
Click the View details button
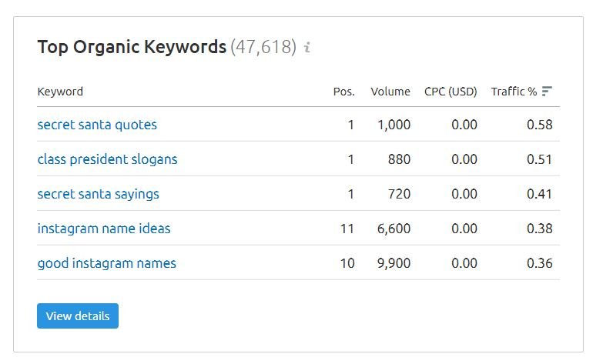point(78,316)
